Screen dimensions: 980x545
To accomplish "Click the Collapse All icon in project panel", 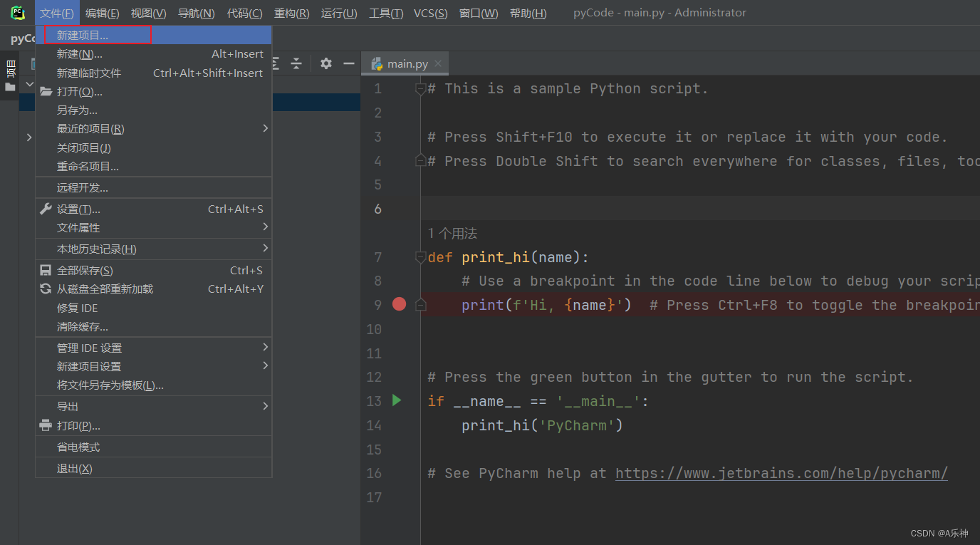I will [296, 63].
